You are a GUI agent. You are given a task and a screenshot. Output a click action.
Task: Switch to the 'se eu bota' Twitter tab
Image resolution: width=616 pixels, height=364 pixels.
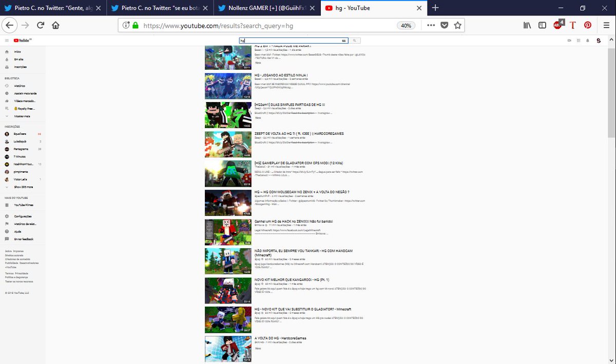tap(161, 8)
